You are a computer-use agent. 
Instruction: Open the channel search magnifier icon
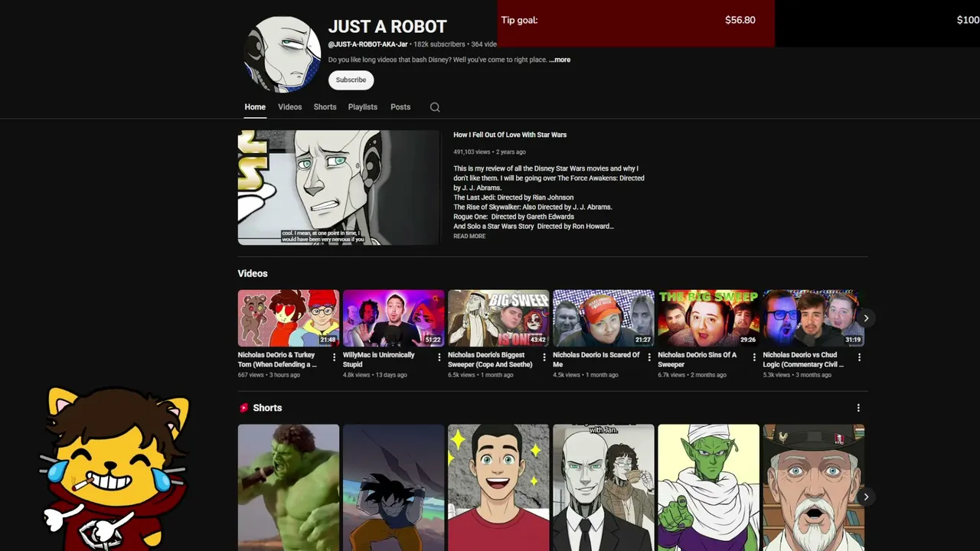(x=435, y=107)
